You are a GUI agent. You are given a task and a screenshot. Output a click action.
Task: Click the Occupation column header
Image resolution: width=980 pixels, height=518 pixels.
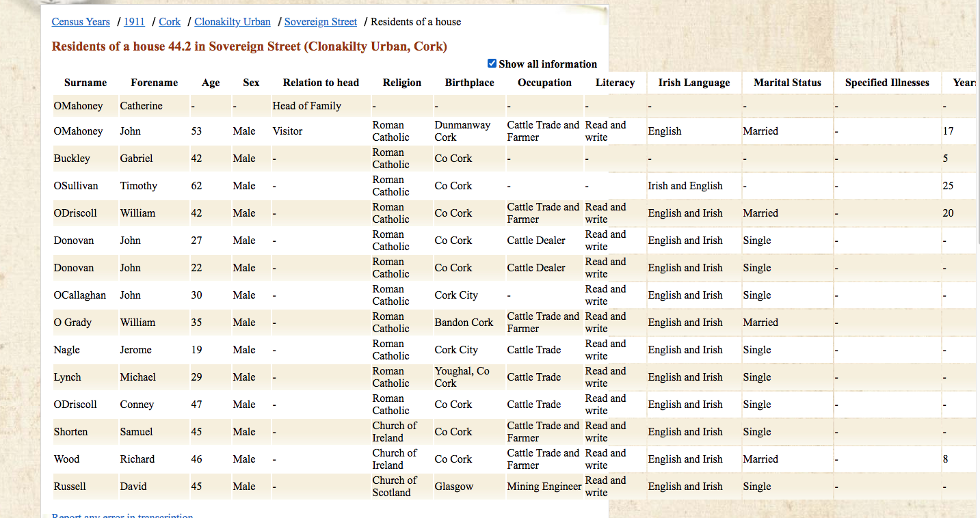[545, 83]
